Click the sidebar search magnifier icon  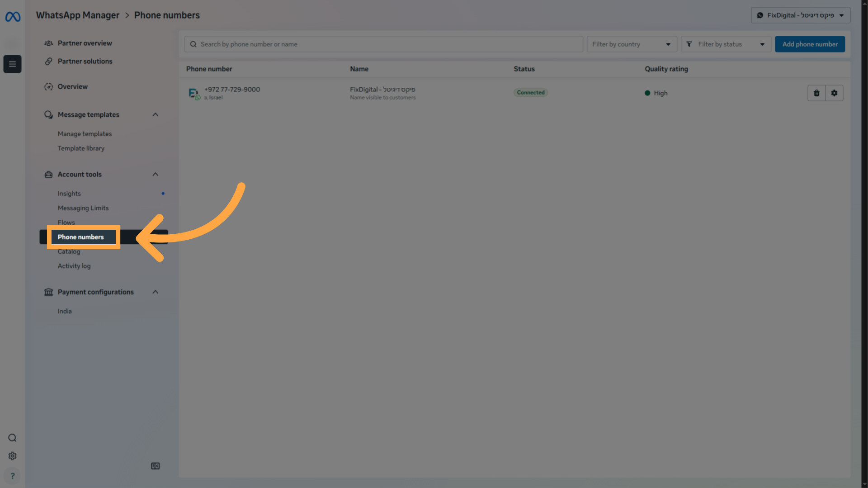(12, 437)
